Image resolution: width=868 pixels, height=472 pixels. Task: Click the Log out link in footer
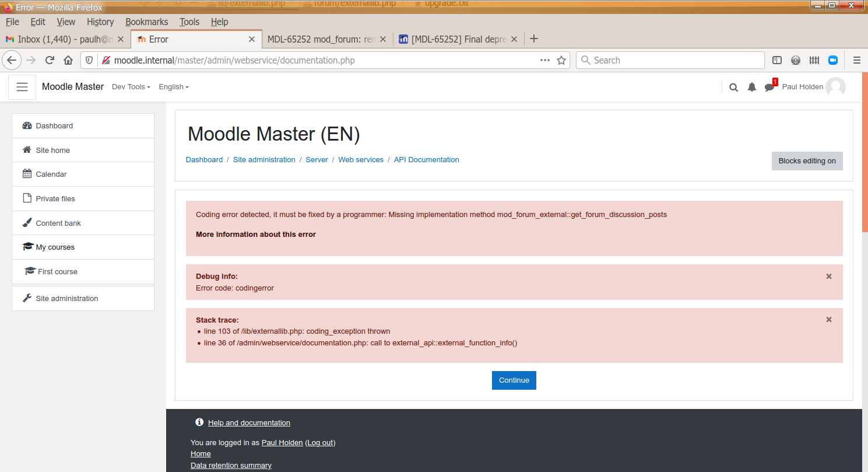[x=320, y=443]
